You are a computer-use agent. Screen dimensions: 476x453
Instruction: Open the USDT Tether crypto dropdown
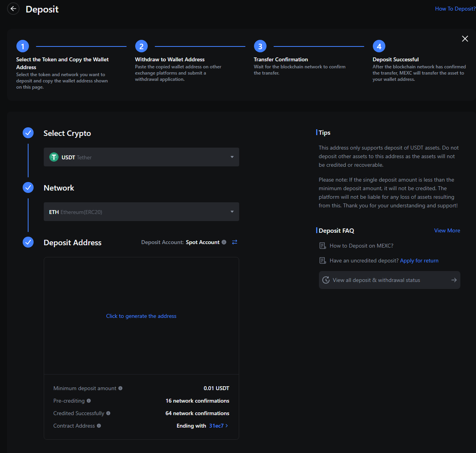coord(141,157)
